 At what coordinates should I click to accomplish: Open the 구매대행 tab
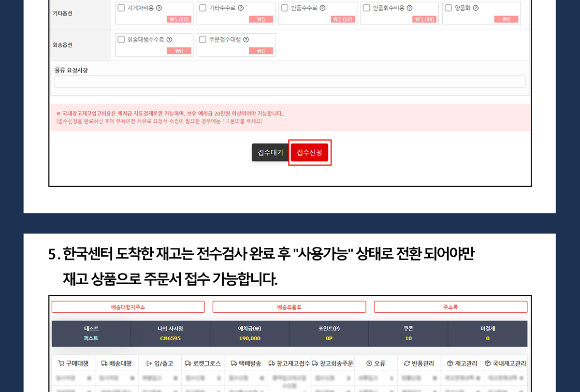74,363
